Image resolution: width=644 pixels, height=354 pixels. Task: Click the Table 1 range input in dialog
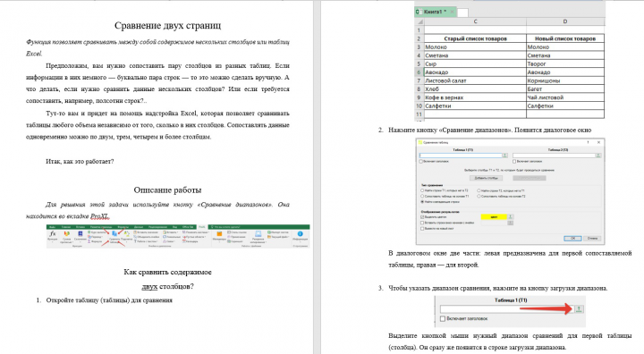pos(461,156)
